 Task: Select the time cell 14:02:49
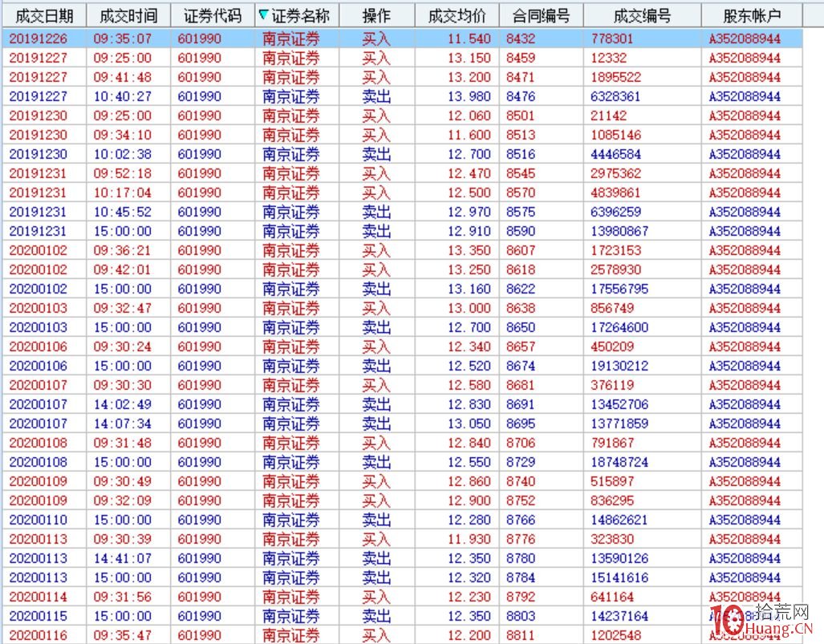pyautogui.click(x=123, y=405)
